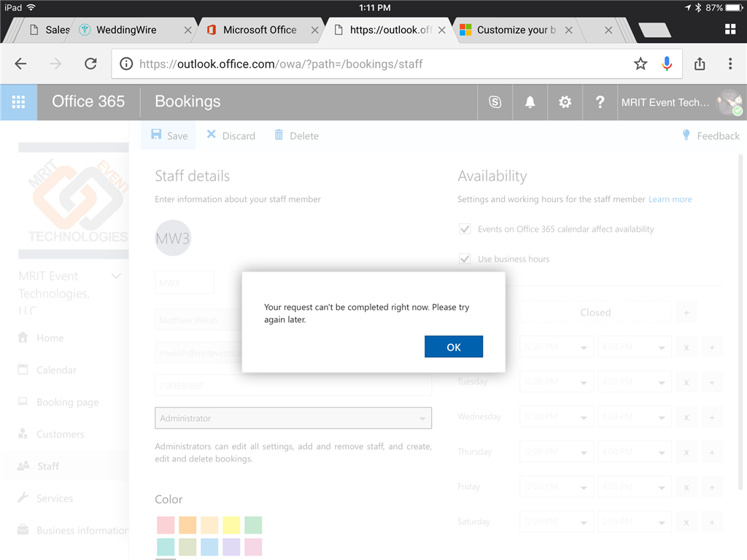Toggle Events on Office 365 calendar checkbox
The height and width of the screenshot is (560, 747).
[x=465, y=229]
